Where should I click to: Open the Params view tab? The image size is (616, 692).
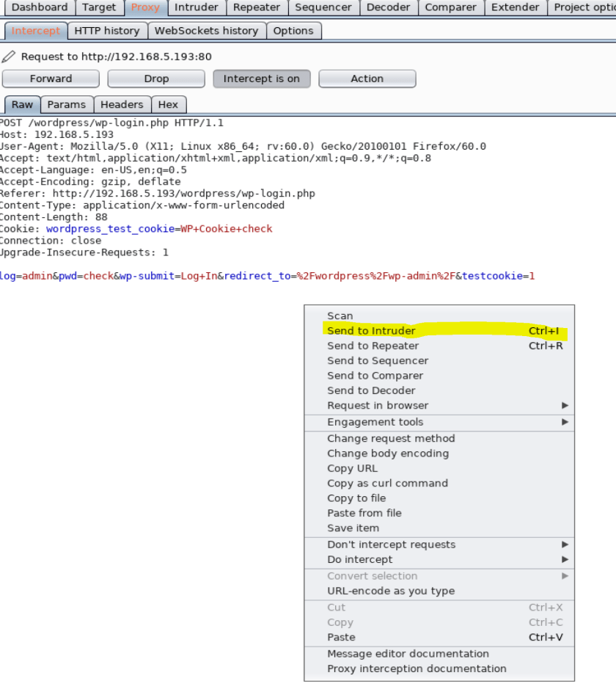tap(67, 104)
